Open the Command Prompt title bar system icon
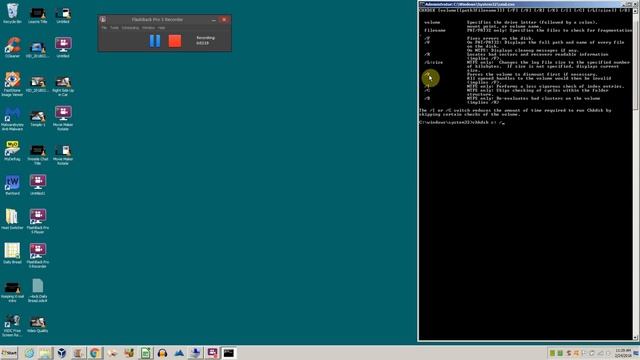Image resolution: width=640 pixels, height=360 pixels. [422, 4]
